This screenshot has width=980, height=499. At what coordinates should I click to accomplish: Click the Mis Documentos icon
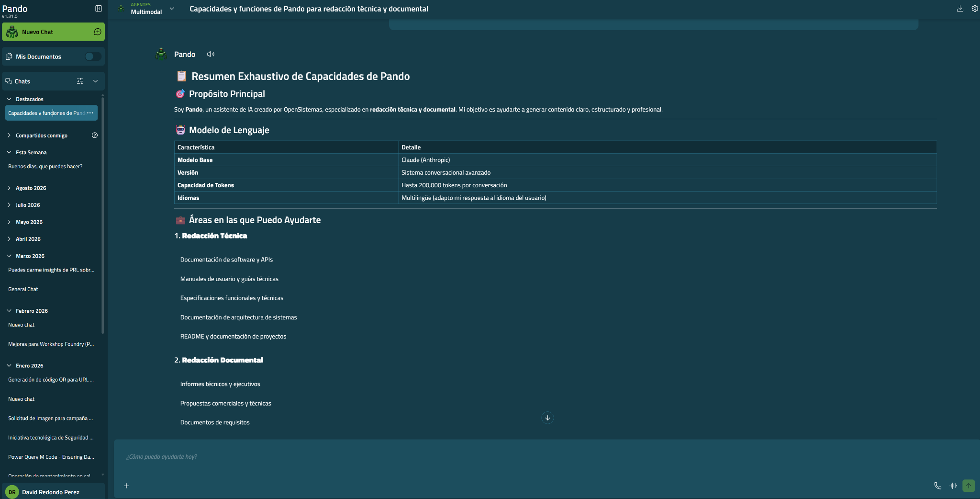[x=9, y=57]
